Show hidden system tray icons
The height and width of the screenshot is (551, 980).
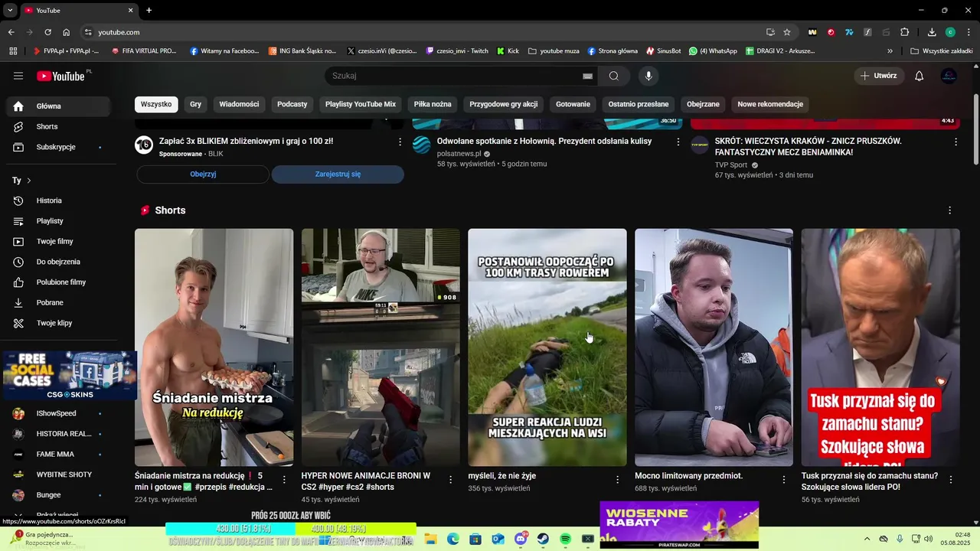(x=867, y=540)
